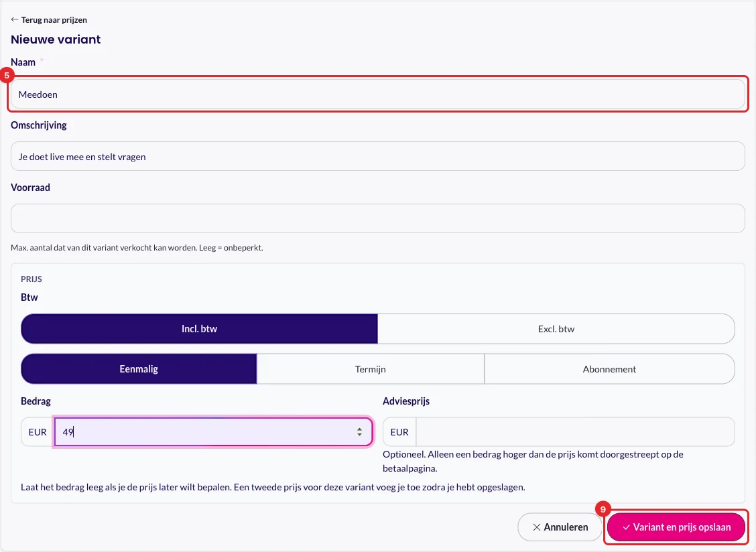Go back via Terug naar prijzen

click(x=49, y=20)
